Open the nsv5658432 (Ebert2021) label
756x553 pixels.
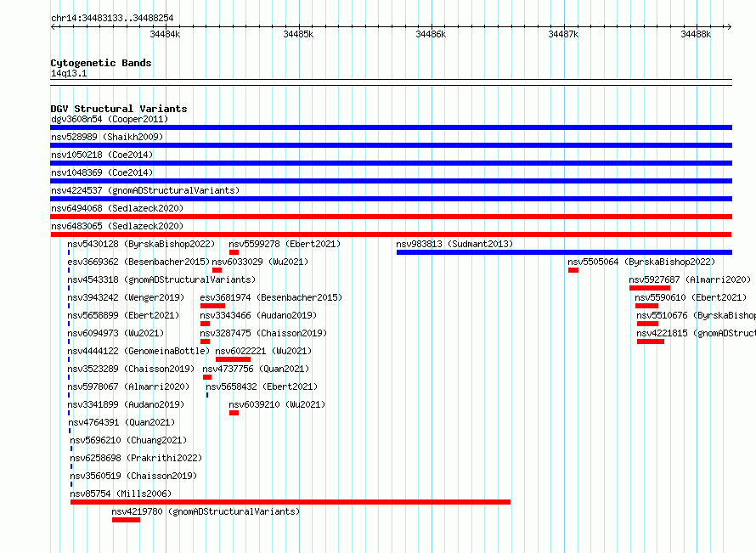point(262,387)
